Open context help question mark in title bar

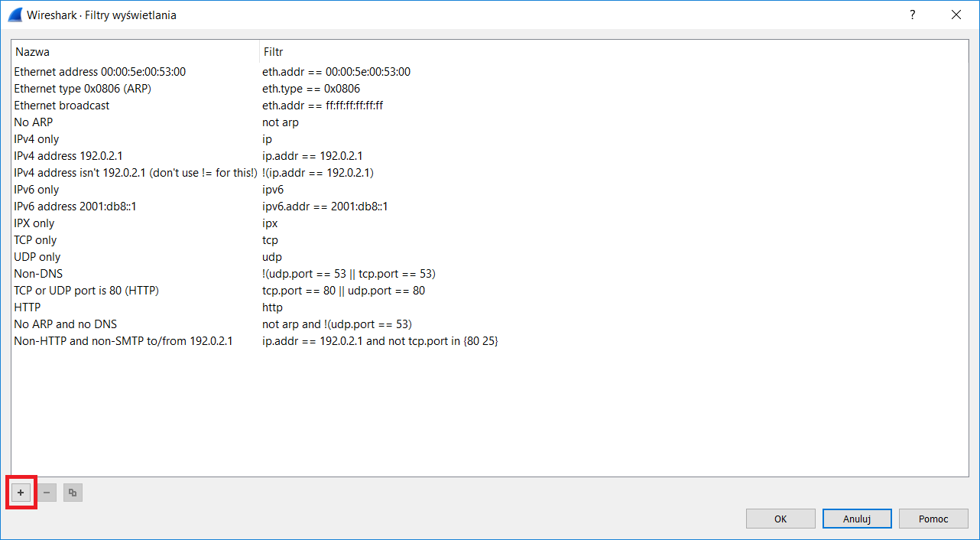[x=913, y=15]
